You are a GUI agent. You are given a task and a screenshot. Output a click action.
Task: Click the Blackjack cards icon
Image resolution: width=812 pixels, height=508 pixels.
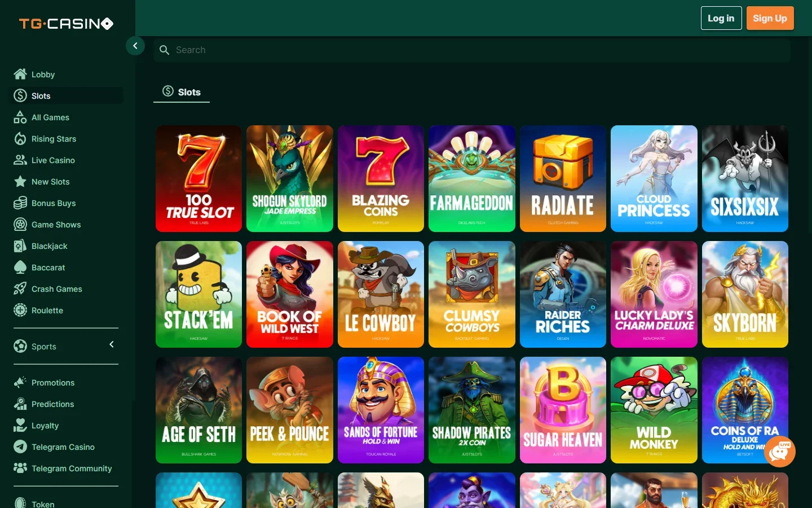coord(20,246)
